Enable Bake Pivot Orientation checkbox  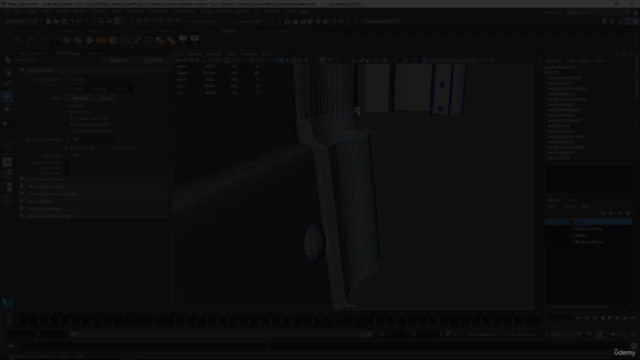pos(67,124)
